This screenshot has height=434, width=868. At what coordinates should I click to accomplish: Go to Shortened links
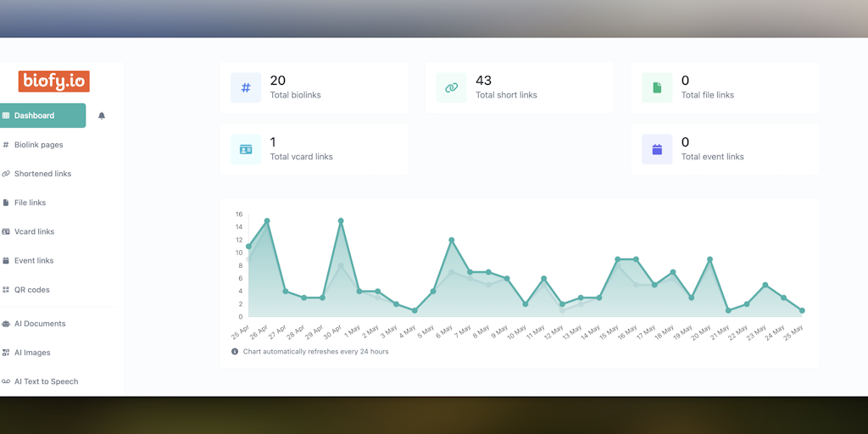[x=42, y=173]
